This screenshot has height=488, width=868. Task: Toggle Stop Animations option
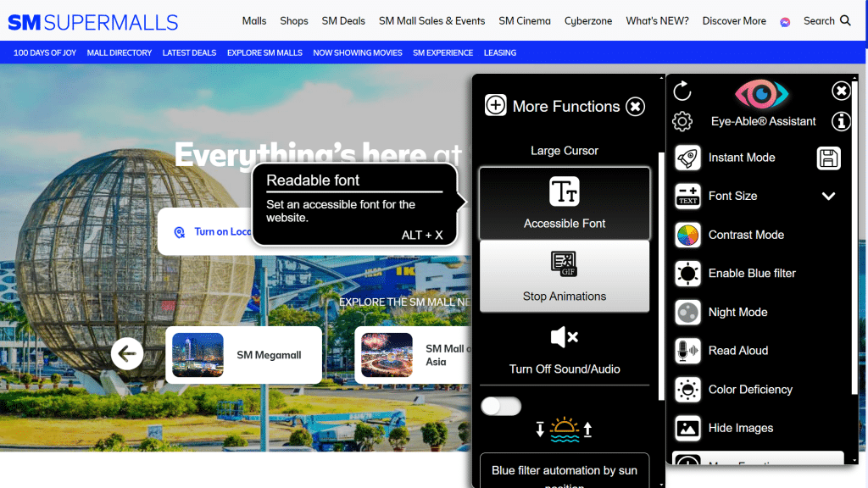click(565, 276)
